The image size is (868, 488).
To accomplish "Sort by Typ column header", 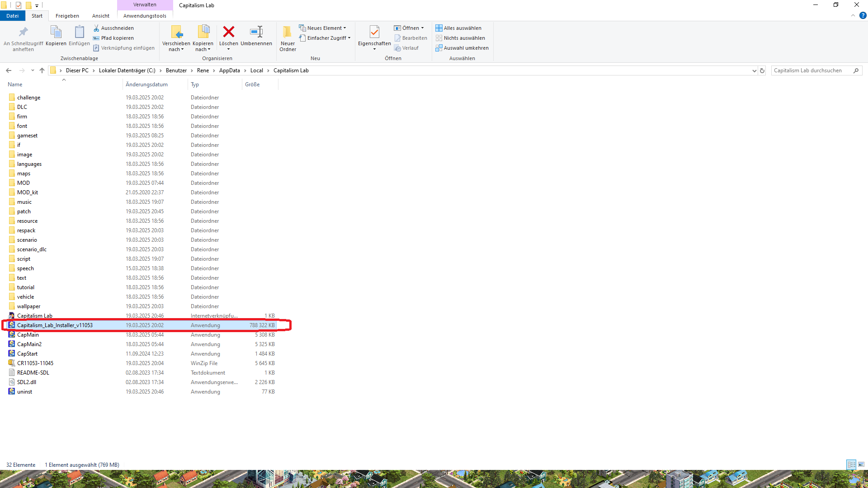I will click(215, 84).
